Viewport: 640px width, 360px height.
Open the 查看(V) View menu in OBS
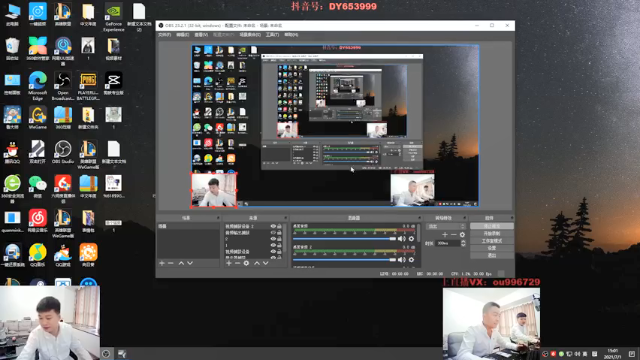click(x=201, y=35)
